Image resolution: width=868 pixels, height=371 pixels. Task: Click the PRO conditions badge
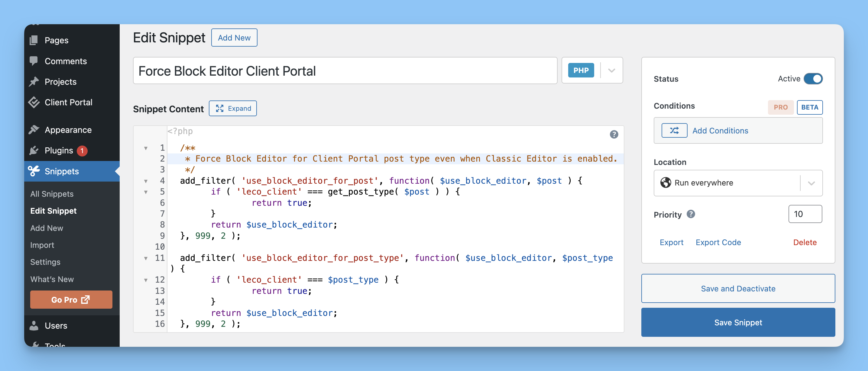tap(780, 107)
